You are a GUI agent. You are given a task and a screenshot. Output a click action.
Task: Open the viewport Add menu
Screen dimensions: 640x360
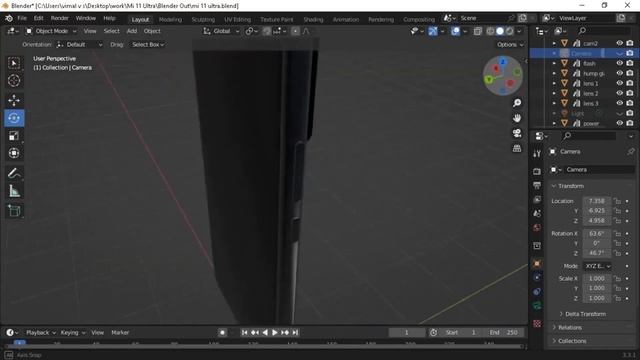point(132,31)
